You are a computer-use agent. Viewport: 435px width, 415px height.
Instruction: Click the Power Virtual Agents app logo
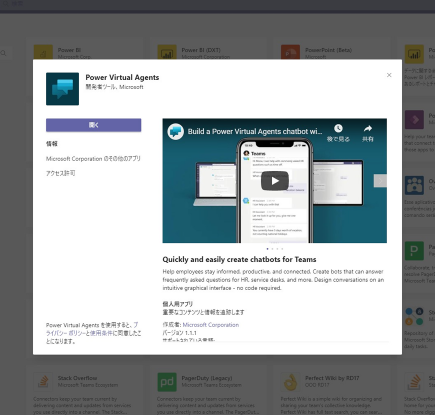(x=62, y=89)
